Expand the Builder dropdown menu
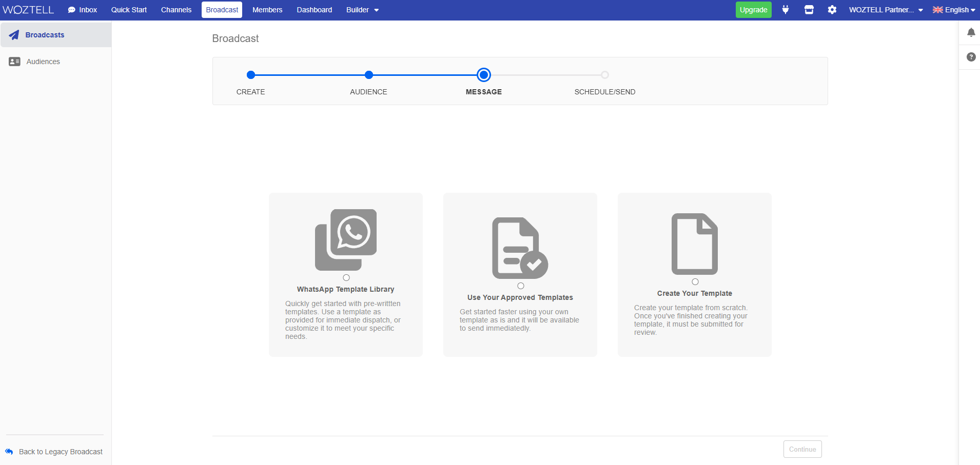 pos(362,10)
